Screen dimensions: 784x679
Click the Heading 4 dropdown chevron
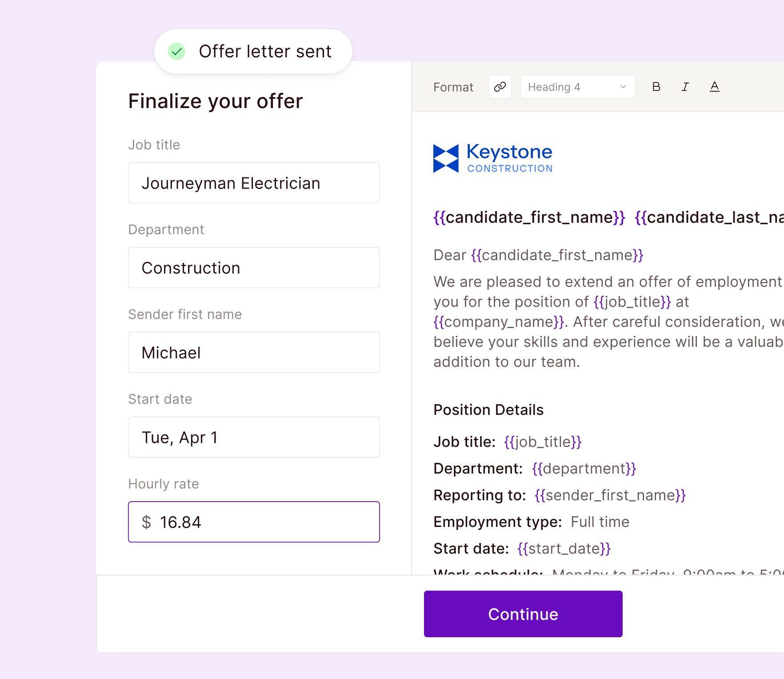tap(623, 87)
